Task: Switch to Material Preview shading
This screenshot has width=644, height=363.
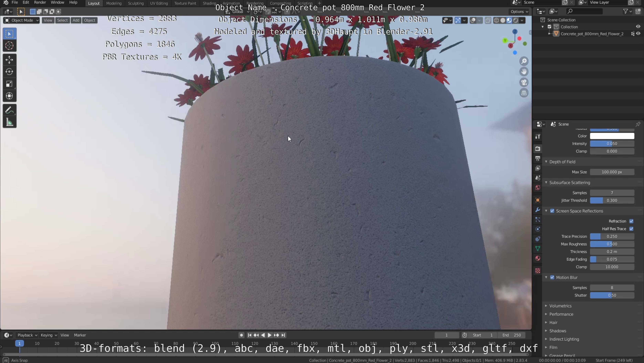Action: (509, 20)
